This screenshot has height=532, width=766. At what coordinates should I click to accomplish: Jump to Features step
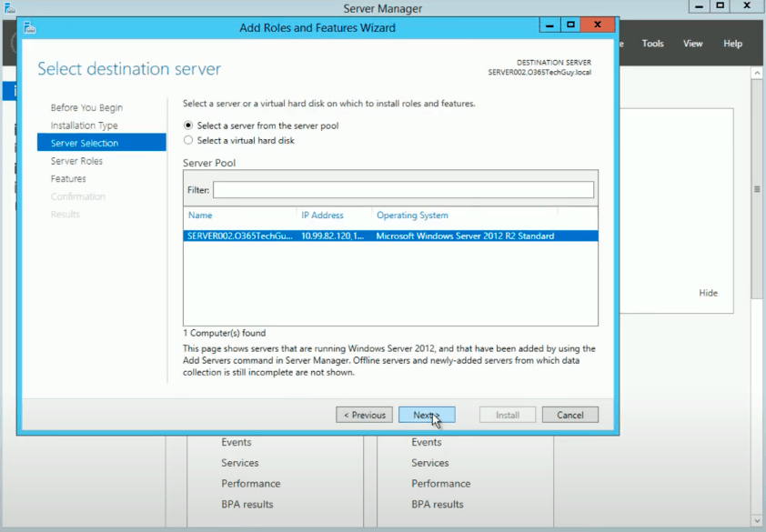[x=68, y=178]
